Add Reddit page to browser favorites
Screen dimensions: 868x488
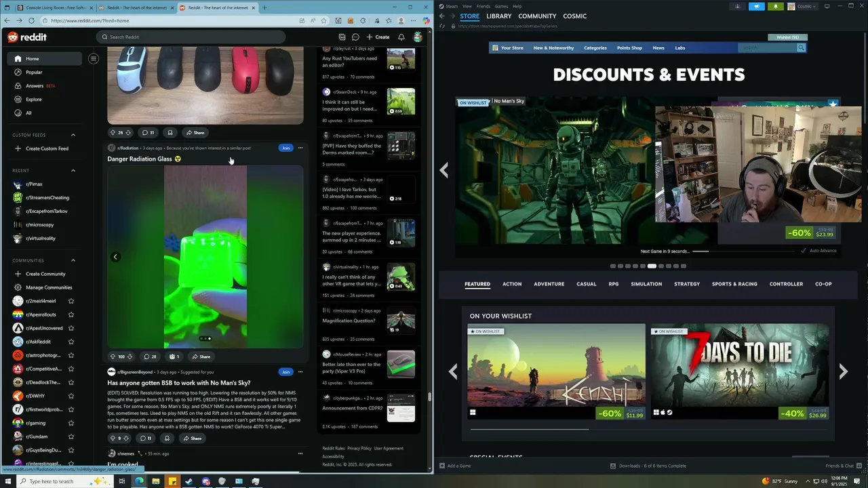click(324, 20)
